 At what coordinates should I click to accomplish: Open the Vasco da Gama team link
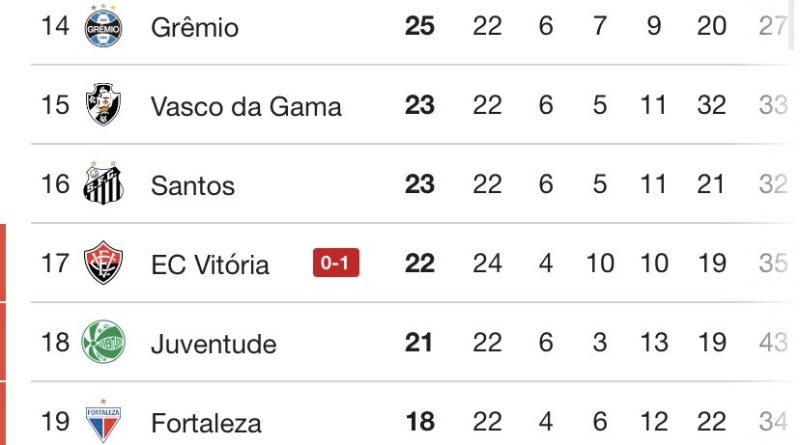[246, 107]
